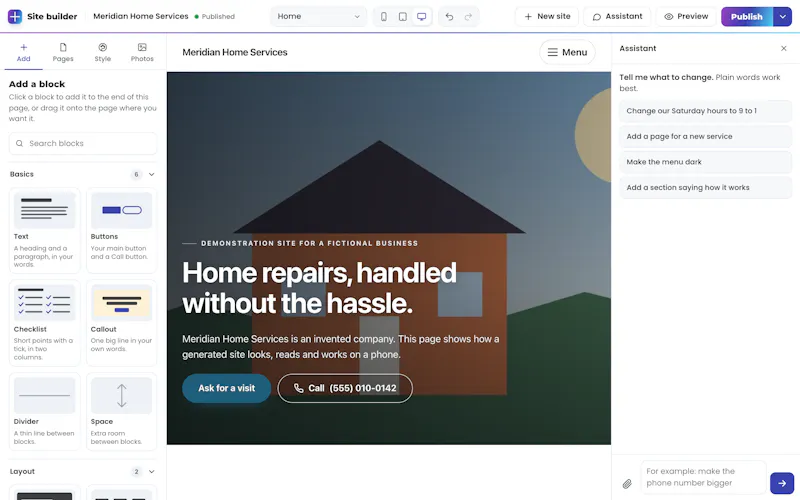The width and height of the screenshot is (800, 500).
Task: Choose 'Make the menu dark' suggestion
Action: 705,162
